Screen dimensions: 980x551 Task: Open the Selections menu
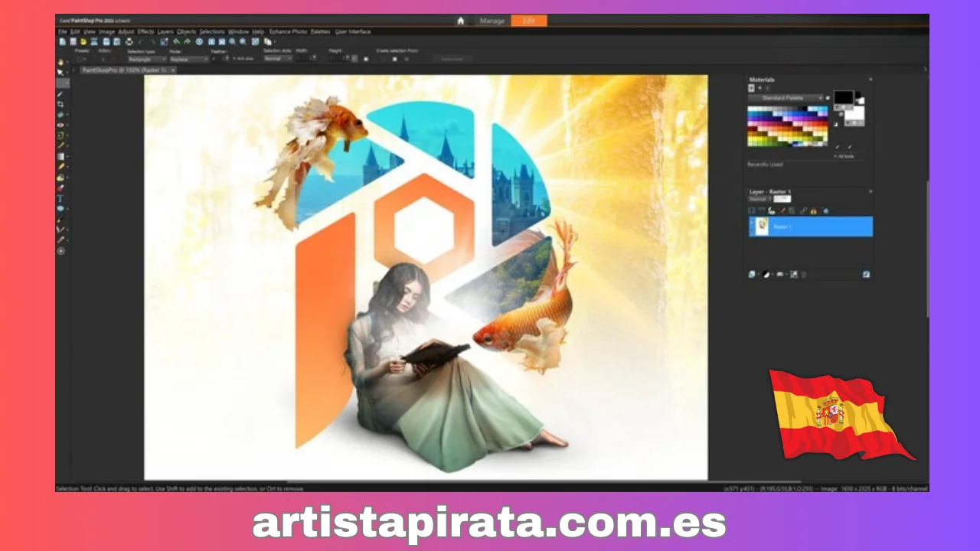(212, 31)
